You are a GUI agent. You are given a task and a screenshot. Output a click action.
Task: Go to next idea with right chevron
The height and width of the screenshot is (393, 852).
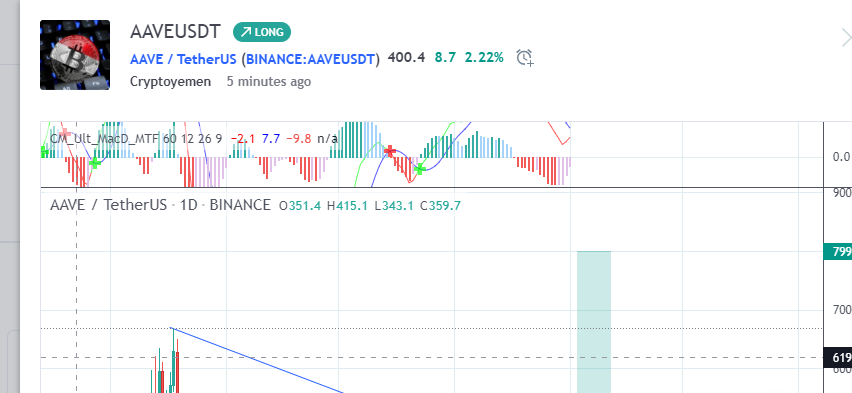[x=846, y=39]
